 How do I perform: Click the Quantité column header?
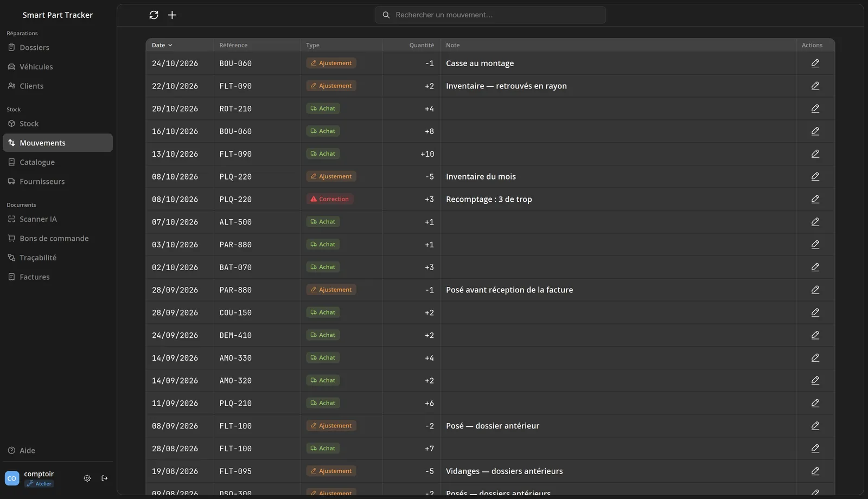coord(422,46)
